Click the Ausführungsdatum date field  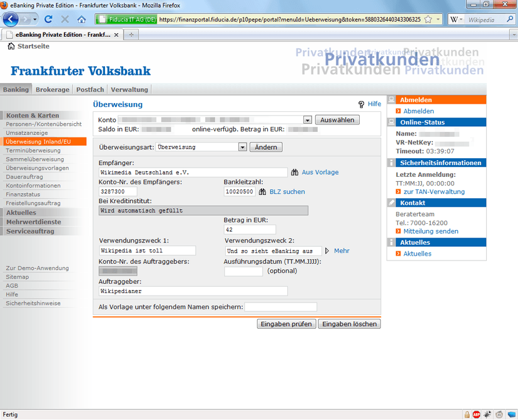pos(243,271)
